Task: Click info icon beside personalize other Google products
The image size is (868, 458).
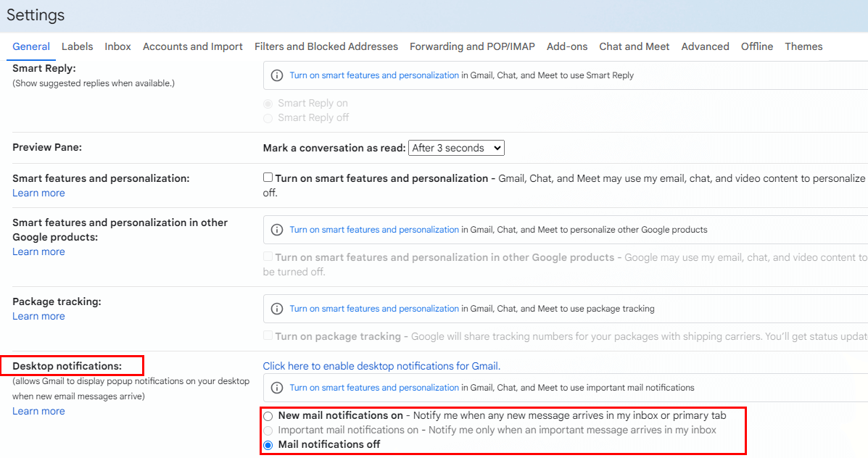Action: click(276, 230)
